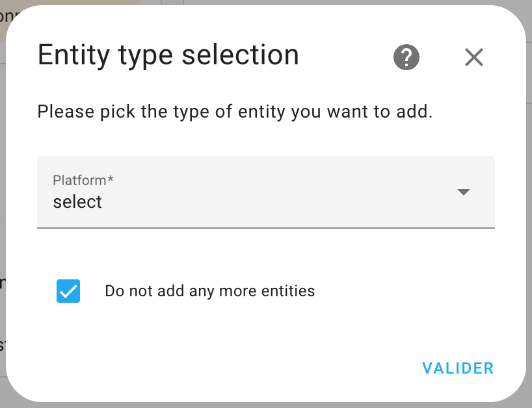Close the Entity type selection dialog

473,57
